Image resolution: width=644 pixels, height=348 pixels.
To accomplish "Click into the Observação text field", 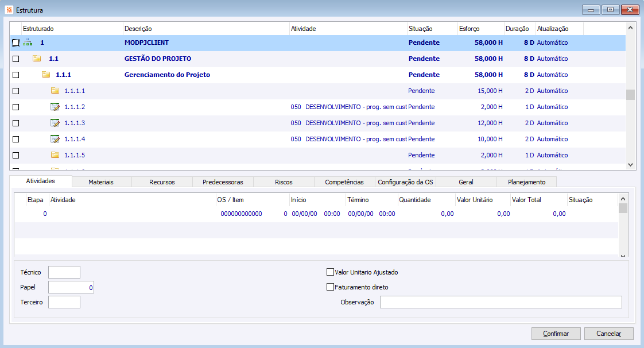I will pos(501,302).
